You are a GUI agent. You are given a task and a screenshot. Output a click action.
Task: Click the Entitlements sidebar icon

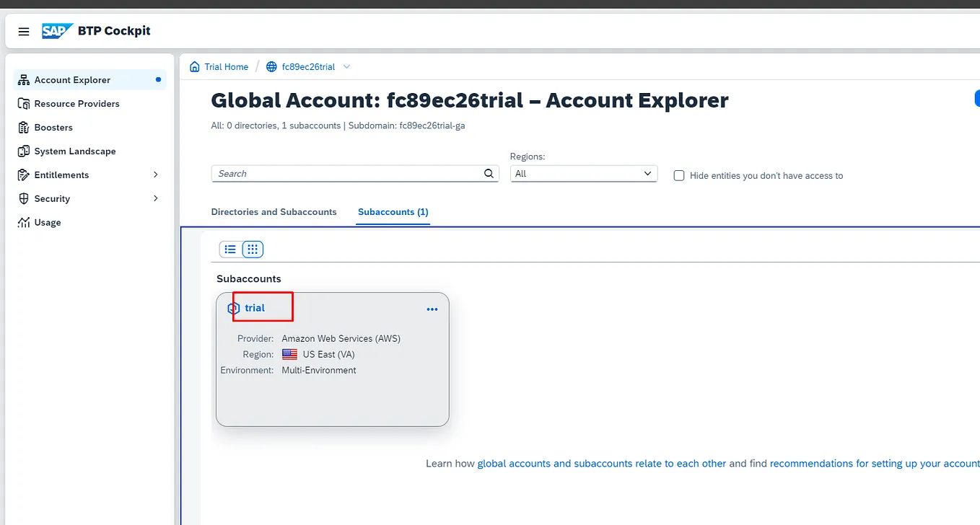point(24,175)
